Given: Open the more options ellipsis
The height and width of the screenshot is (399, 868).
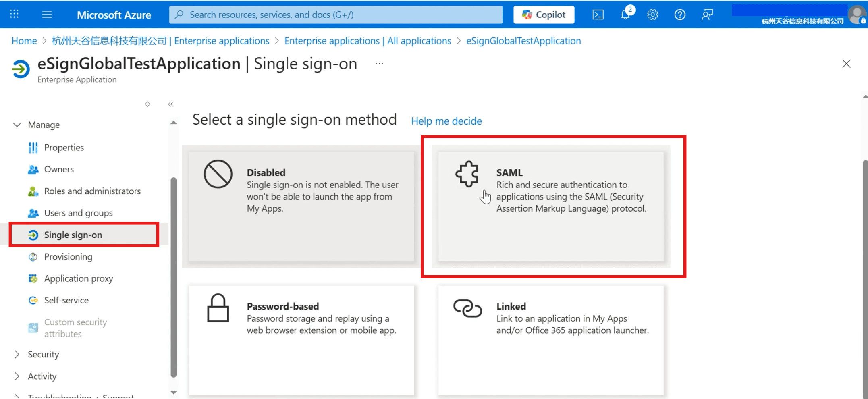Looking at the screenshot, I should point(379,64).
